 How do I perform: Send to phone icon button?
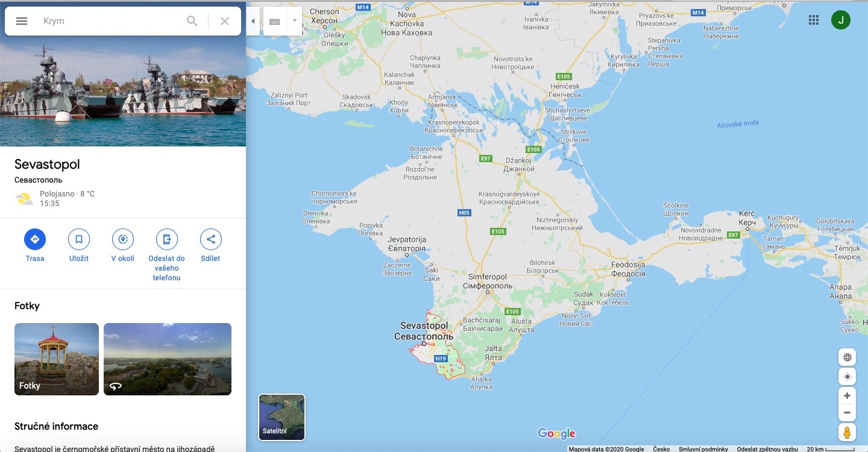pos(167,239)
